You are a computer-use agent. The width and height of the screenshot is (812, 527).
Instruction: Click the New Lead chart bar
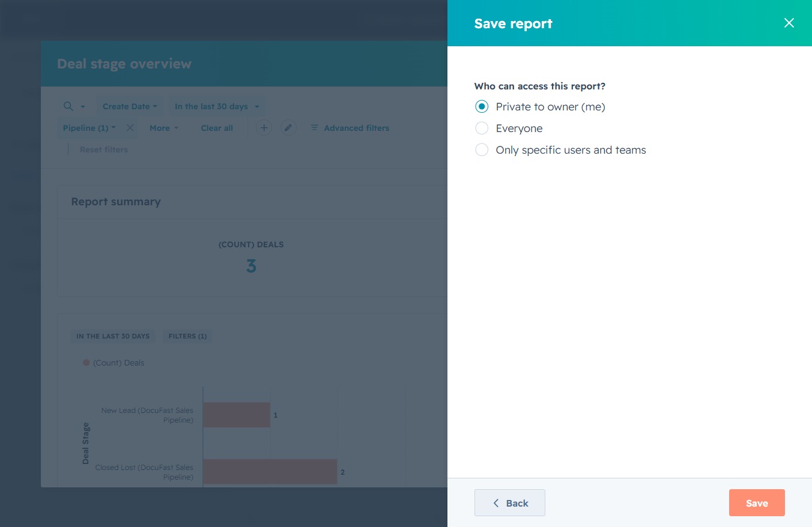[237, 415]
